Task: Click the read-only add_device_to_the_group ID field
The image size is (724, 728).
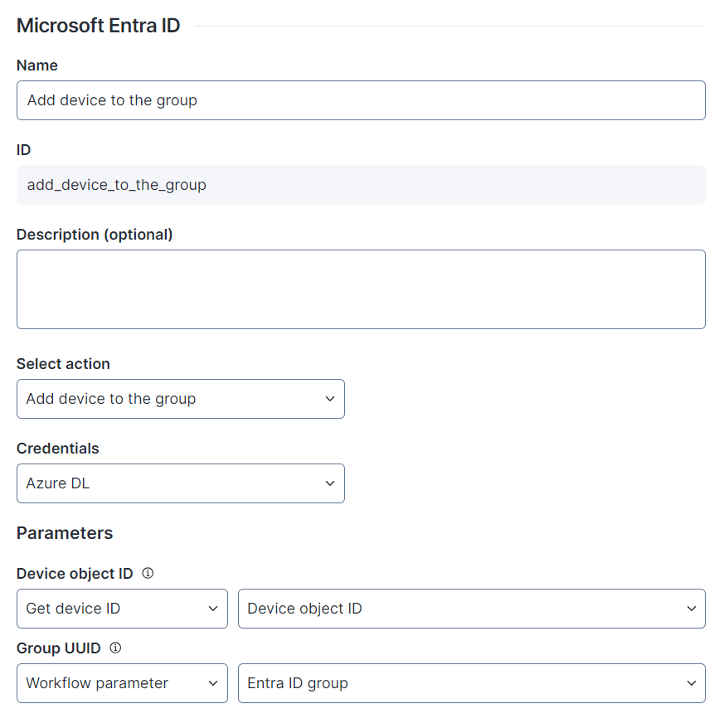Action: (x=361, y=185)
